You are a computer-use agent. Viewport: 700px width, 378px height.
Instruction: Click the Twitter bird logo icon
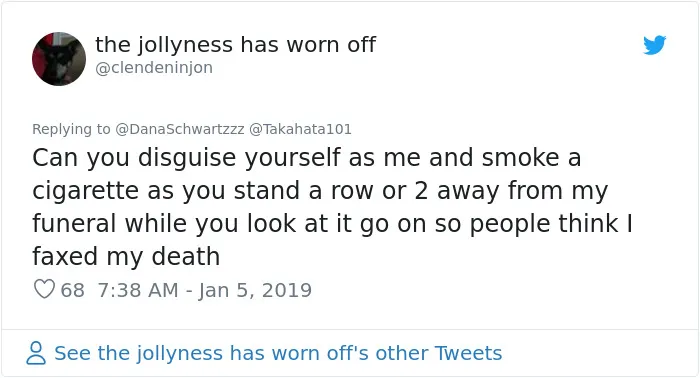(x=654, y=45)
